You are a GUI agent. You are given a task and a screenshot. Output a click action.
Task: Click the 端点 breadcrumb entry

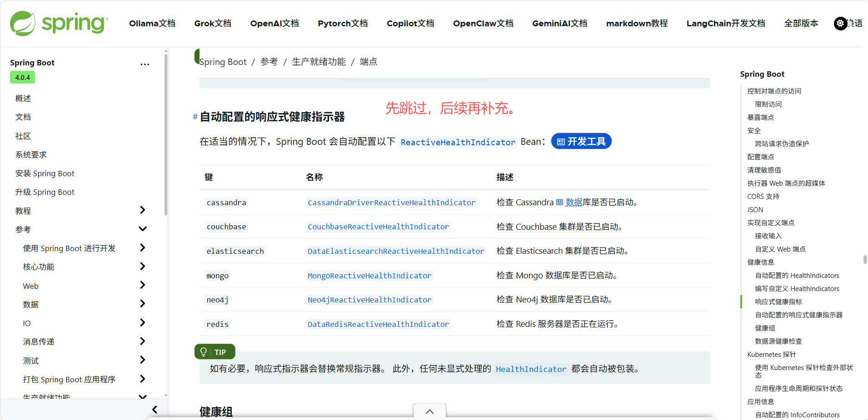[x=369, y=62]
